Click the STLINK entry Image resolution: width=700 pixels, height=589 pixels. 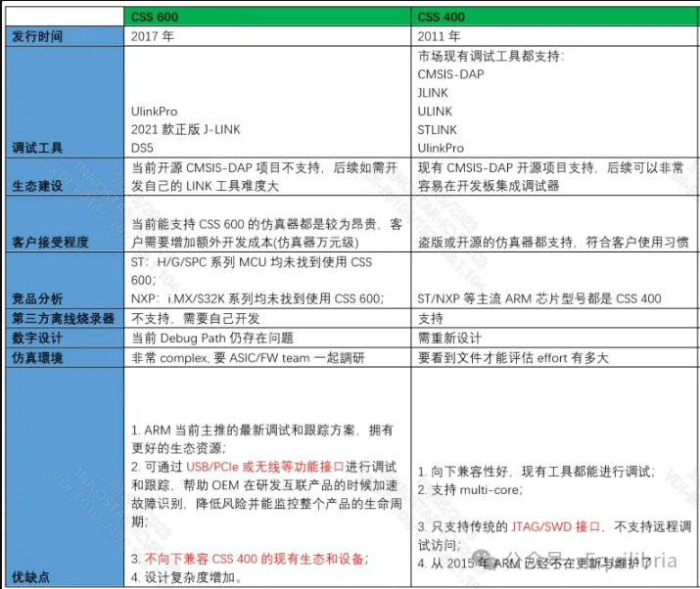click(437, 130)
